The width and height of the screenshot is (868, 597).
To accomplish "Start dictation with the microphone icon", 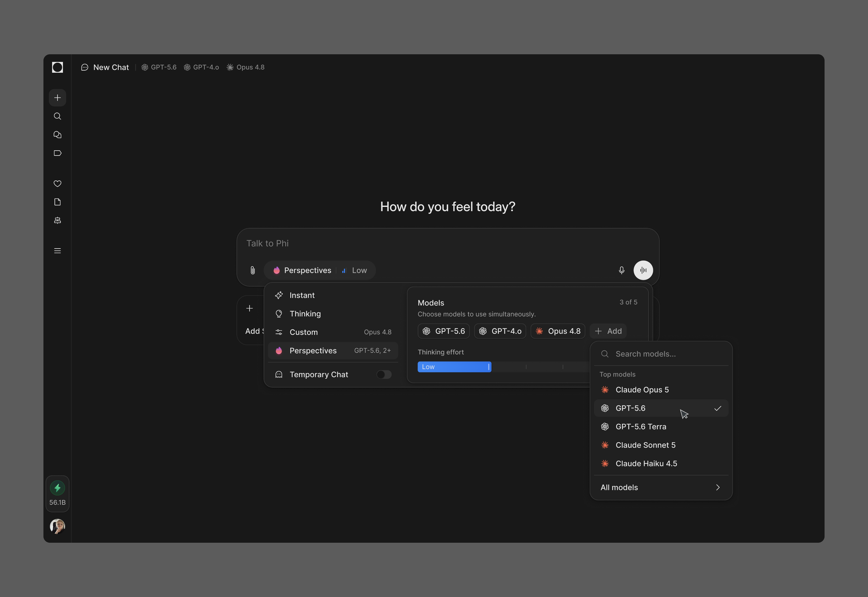I will tap(621, 270).
